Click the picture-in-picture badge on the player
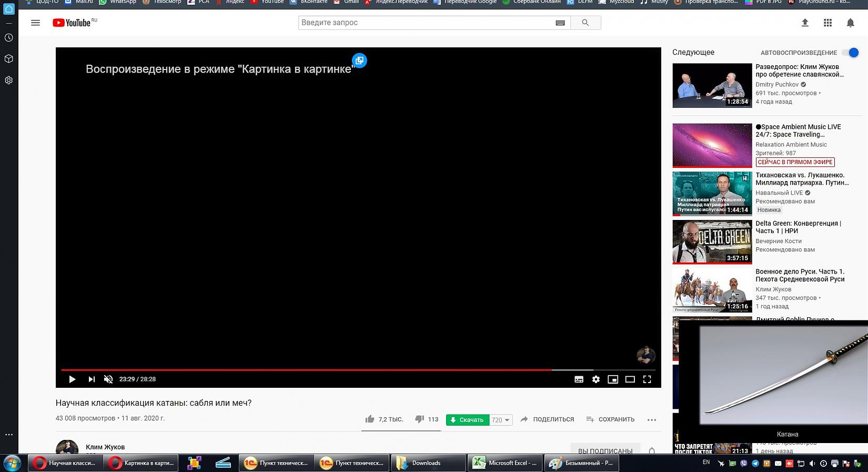 (x=359, y=61)
